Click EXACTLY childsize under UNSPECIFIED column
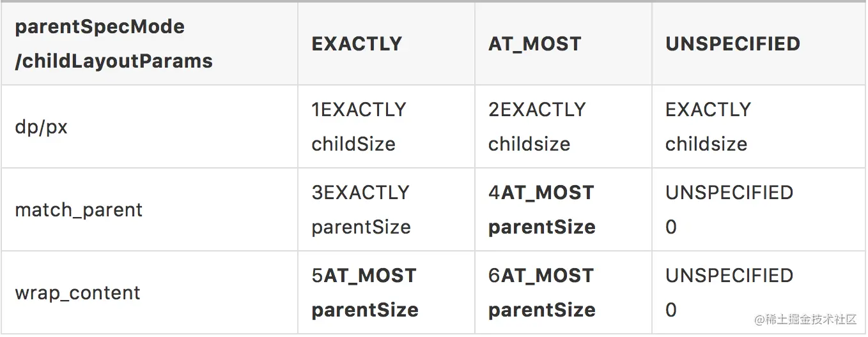The height and width of the screenshot is (337, 868). coord(708,126)
